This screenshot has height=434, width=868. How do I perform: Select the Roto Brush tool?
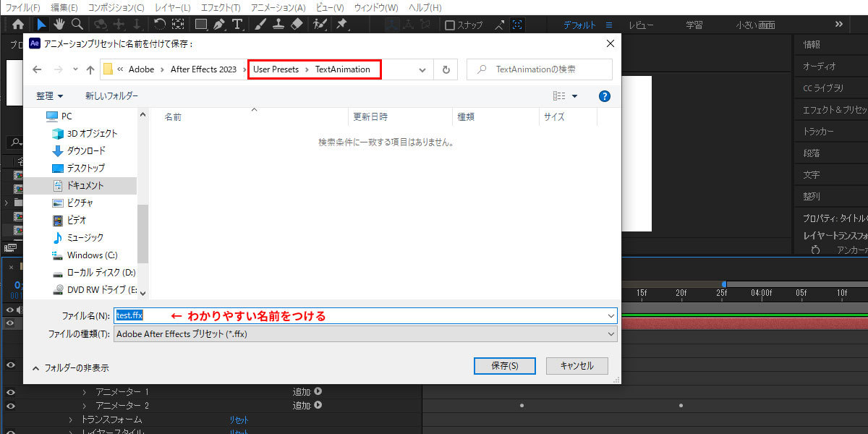coord(320,25)
